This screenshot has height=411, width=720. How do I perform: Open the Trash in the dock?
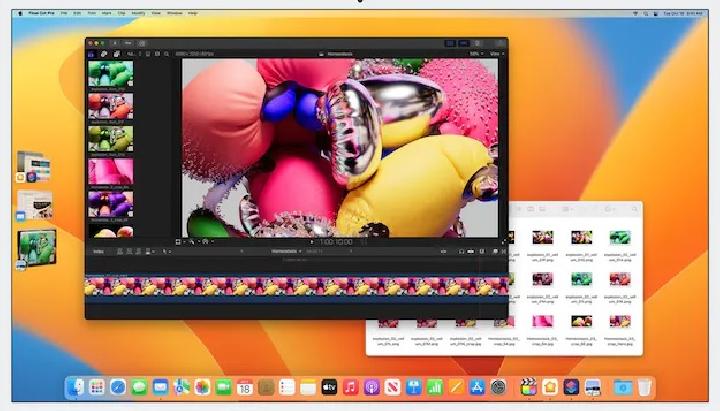[x=645, y=387]
